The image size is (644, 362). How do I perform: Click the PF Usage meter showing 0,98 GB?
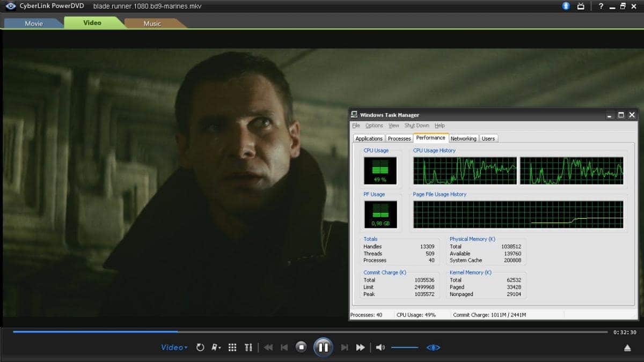tap(380, 215)
